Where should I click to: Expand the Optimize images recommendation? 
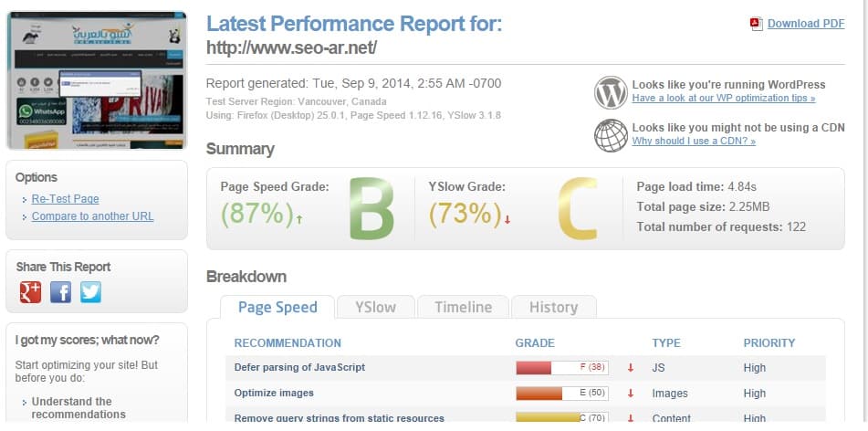(274, 393)
